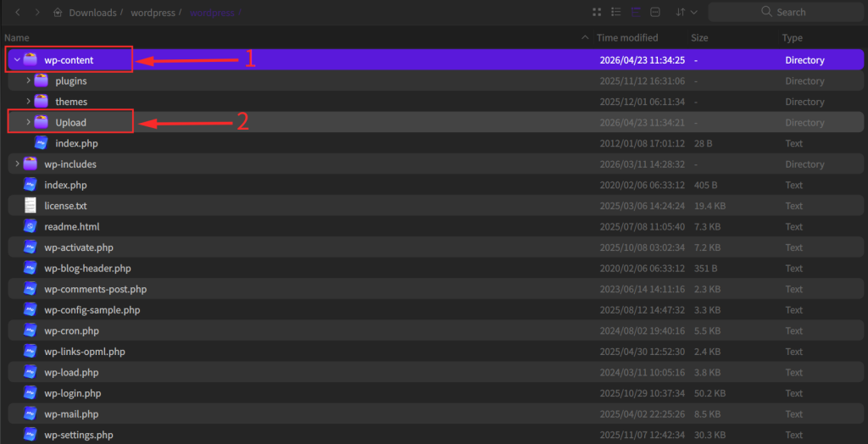
Task: Open the Downloads breadcrumb
Action: [x=93, y=12]
